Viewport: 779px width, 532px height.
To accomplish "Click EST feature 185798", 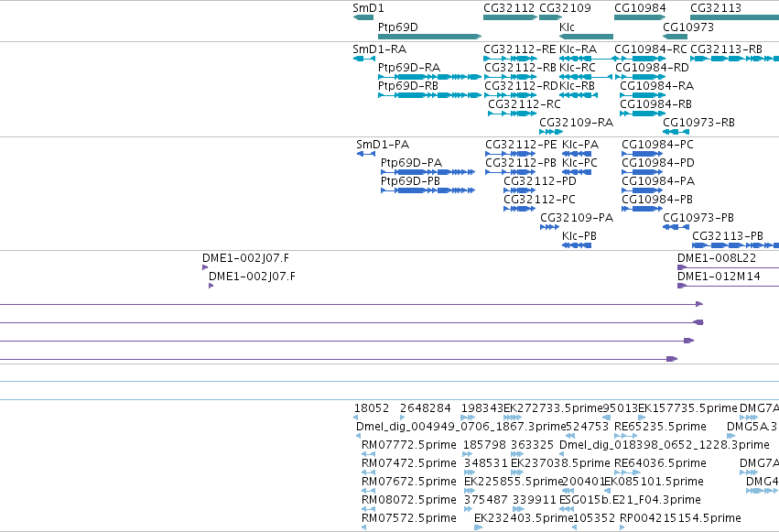I will 469,454.
